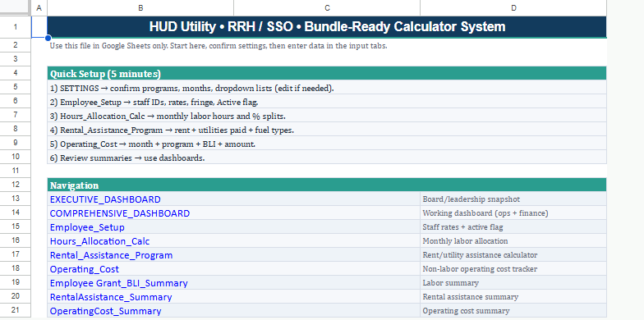644x320 pixels.
Task: Select the step 2 Employee_Setup instruction cell
Action: pyautogui.click(x=327, y=102)
